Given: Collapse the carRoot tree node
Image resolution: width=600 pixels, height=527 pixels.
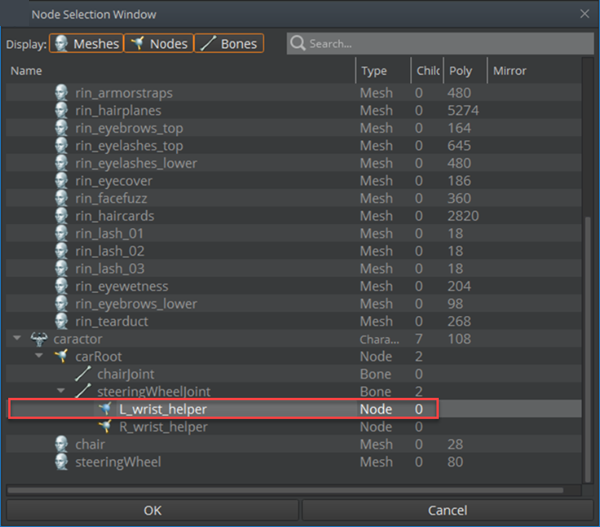Looking at the screenshot, I should (x=40, y=356).
